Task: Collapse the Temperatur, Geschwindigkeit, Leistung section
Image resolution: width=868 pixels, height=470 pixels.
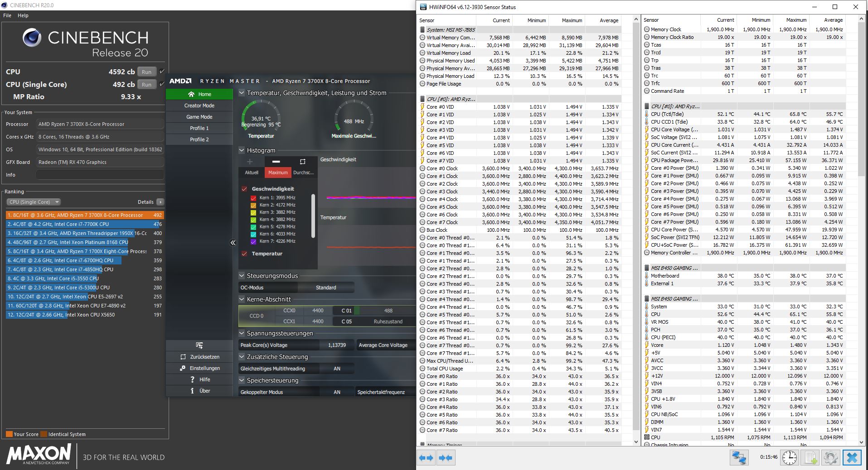Action: (242, 93)
